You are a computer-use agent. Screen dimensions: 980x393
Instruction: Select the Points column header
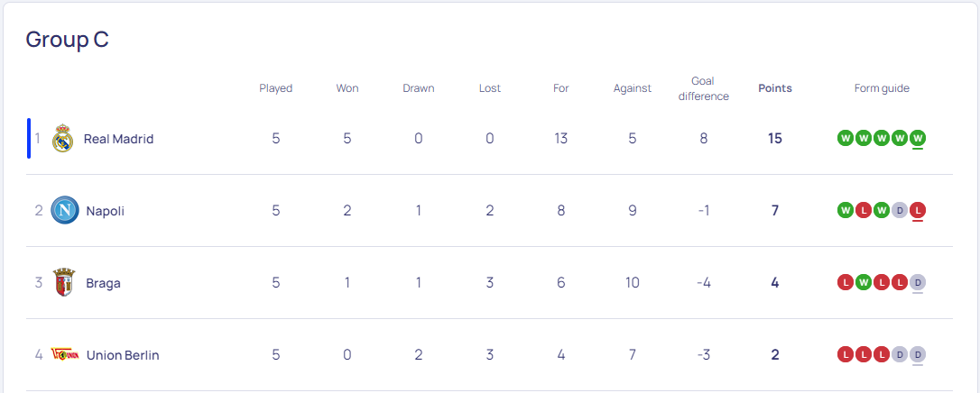(x=775, y=88)
